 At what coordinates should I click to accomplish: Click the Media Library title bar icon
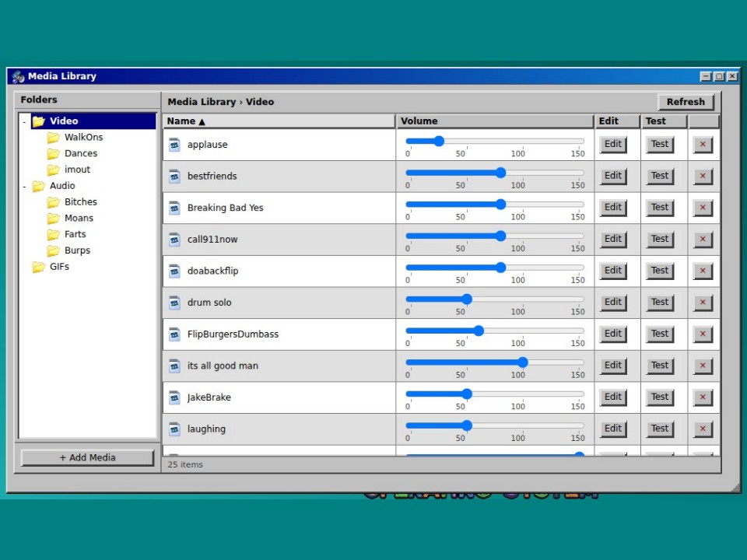point(18,76)
